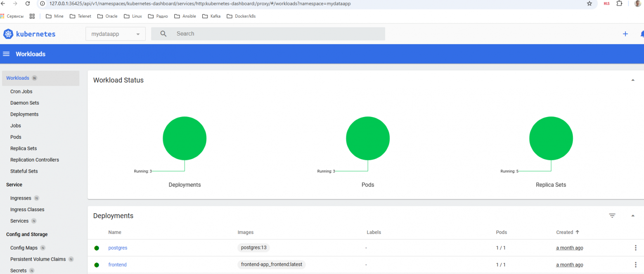Toggle the bookmark star in address bar
The image size is (644, 274).
click(589, 3)
